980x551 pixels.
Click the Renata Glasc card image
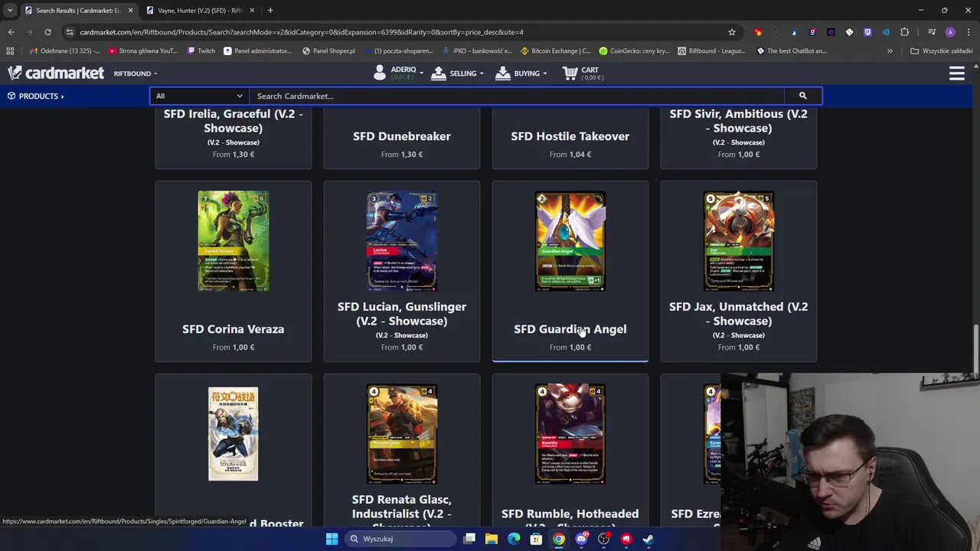pos(402,434)
